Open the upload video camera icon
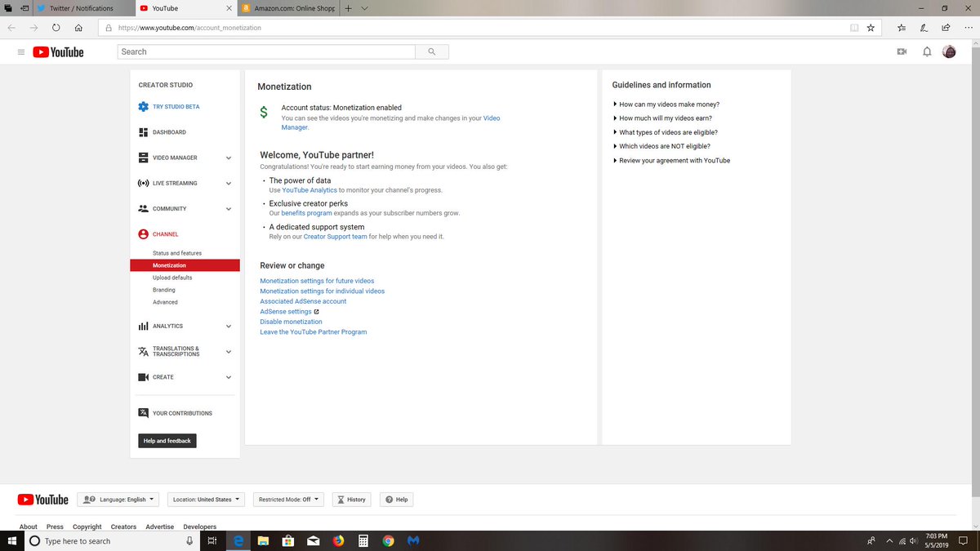980x551 pixels. (x=902, y=51)
